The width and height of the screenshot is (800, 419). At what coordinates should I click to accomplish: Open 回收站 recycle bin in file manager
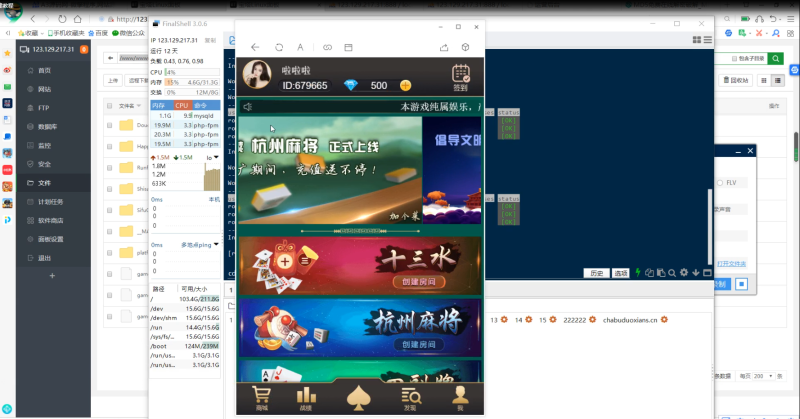tap(736, 80)
